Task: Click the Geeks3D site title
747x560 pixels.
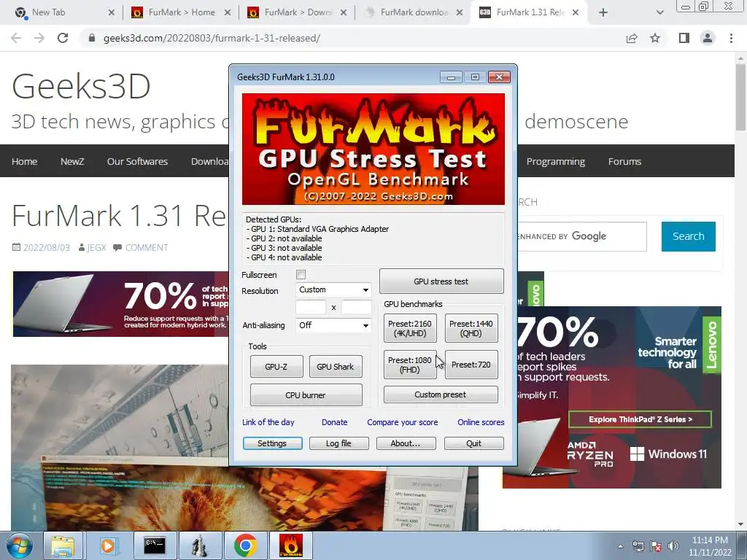Action: [81, 86]
